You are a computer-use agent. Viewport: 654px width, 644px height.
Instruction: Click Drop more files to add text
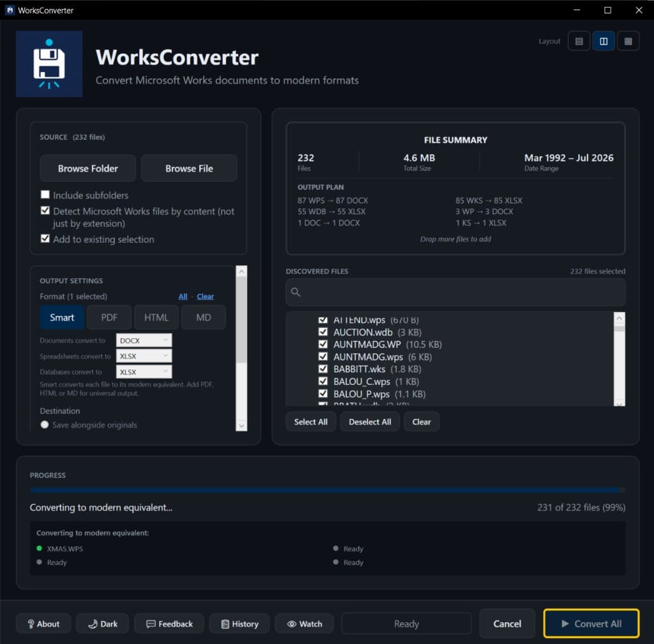pos(455,239)
